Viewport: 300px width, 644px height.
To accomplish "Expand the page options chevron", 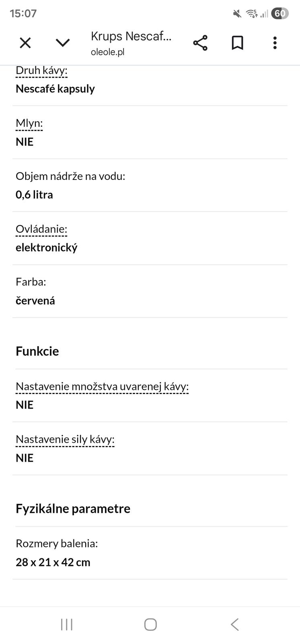I will click(63, 43).
